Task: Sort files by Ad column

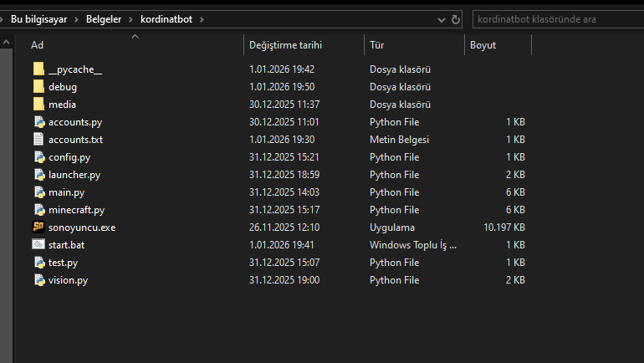Action: tap(37, 45)
